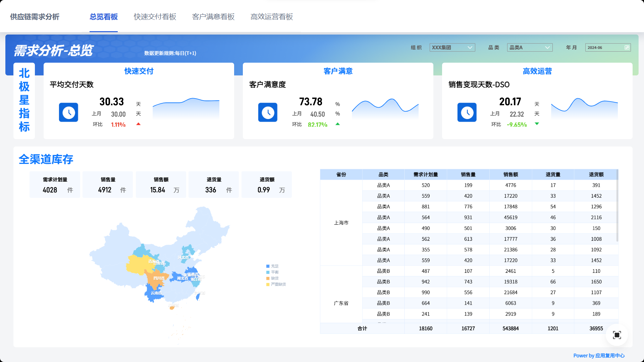The image size is (644, 362).
Task: Click the fullscreen expand icon
Action: click(617, 335)
